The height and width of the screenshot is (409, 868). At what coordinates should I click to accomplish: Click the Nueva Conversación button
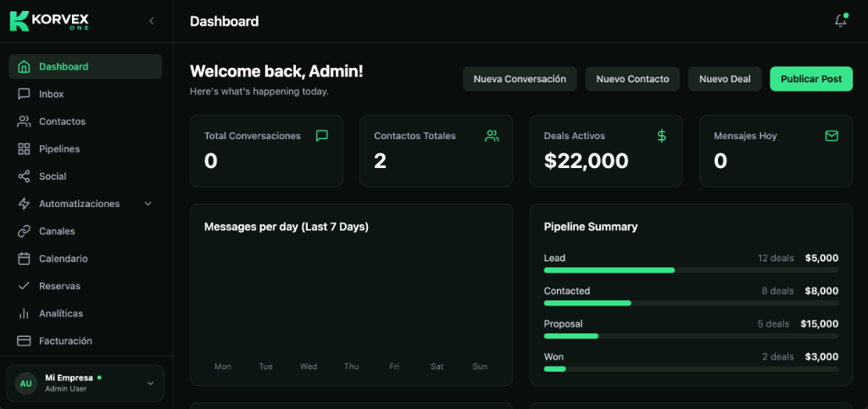[x=520, y=79]
